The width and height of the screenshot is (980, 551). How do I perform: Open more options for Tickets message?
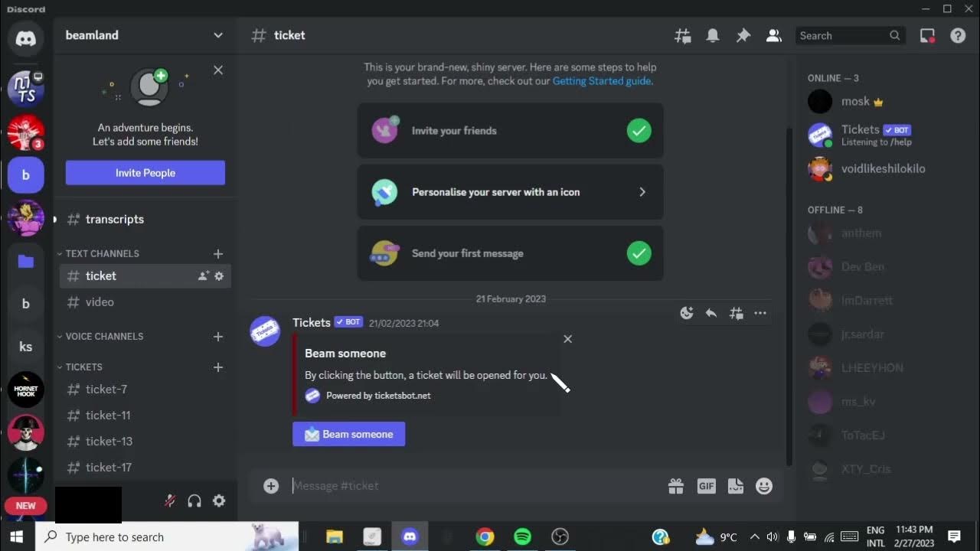point(760,313)
